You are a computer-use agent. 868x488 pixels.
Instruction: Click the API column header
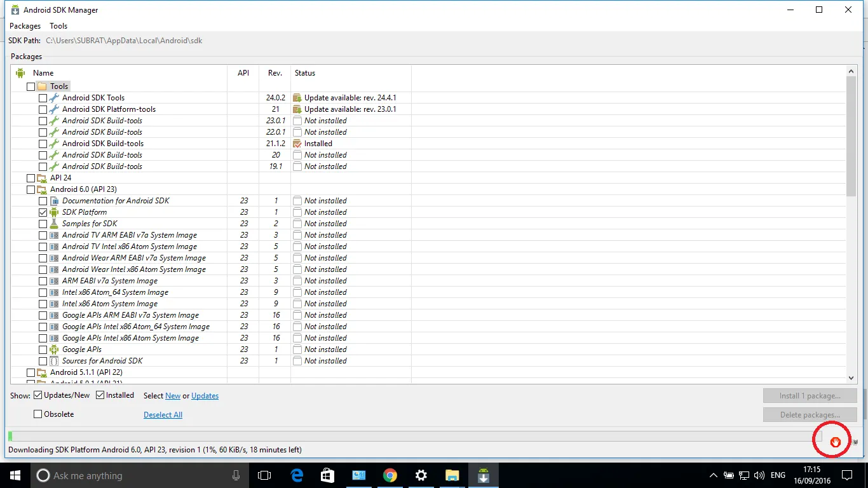pyautogui.click(x=243, y=73)
